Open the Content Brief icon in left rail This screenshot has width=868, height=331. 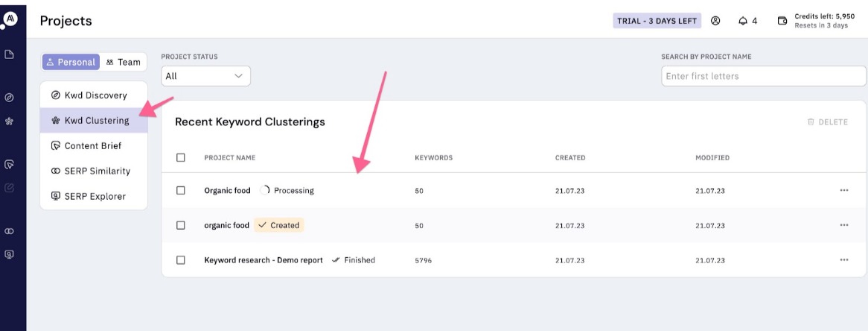coord(10,164)
